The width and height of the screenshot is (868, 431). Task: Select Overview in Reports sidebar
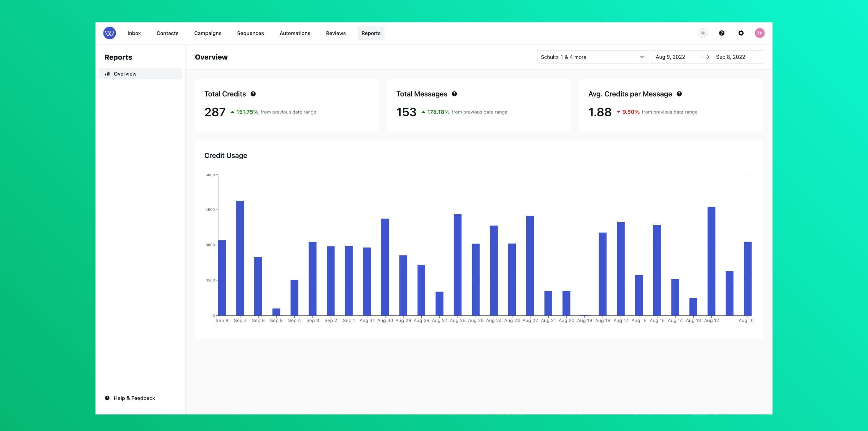click(125, 74)
